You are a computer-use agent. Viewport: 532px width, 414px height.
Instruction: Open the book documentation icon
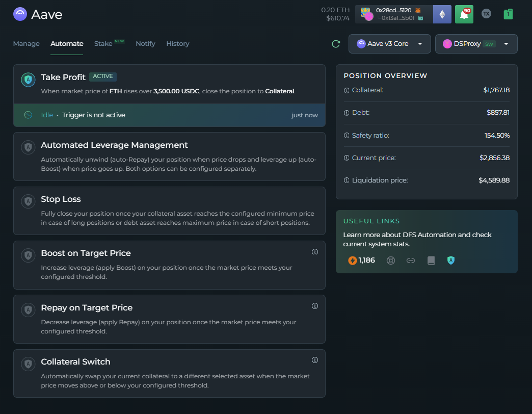pyautogui.click(x=431, y=261)
